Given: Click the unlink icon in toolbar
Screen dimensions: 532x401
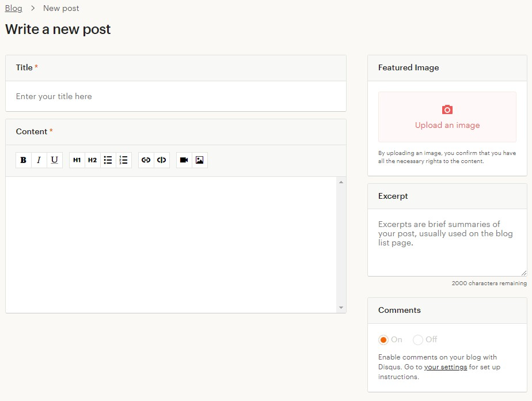Looking at the screenshot, I should coord(162,160).
